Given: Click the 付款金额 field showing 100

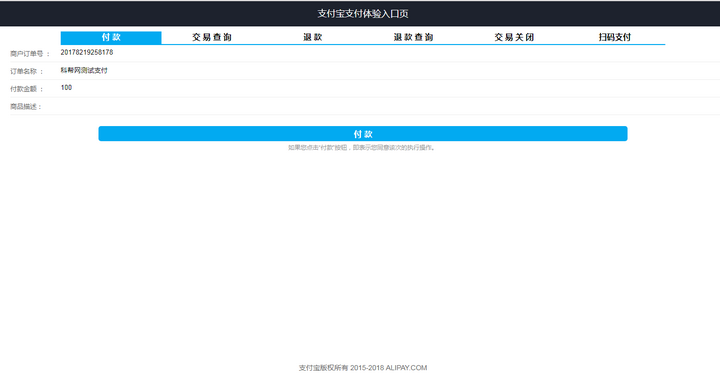Looking at the screenshot, I should pyautogui.click(x=390, y=88).
